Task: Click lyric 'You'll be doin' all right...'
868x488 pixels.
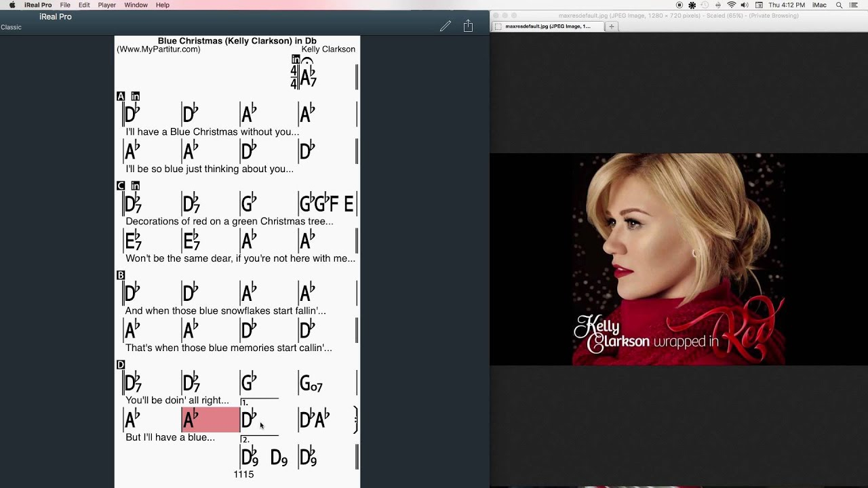Action: tap(177, 401)
